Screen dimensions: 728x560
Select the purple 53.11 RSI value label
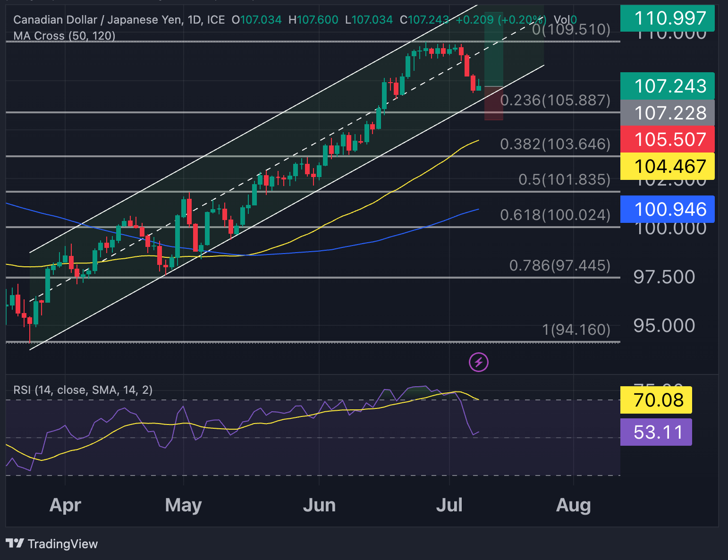(656, 431)
